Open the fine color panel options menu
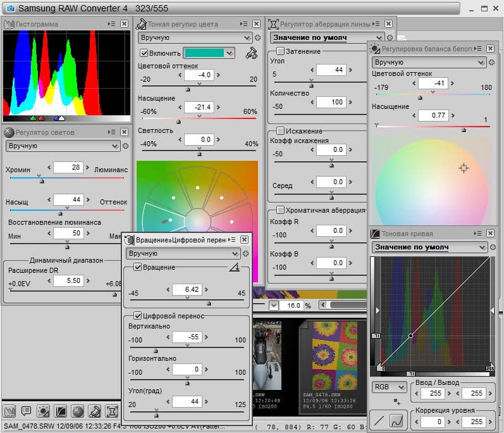This screenshot has width=504, height=433. 244,24
